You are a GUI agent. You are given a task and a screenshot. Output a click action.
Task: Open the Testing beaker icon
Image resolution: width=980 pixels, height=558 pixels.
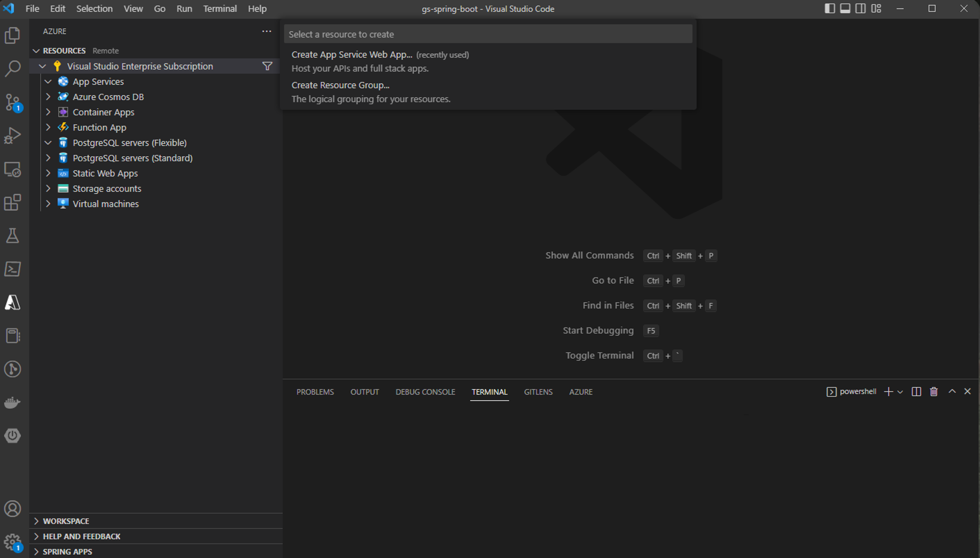click(x=13, y=236)
